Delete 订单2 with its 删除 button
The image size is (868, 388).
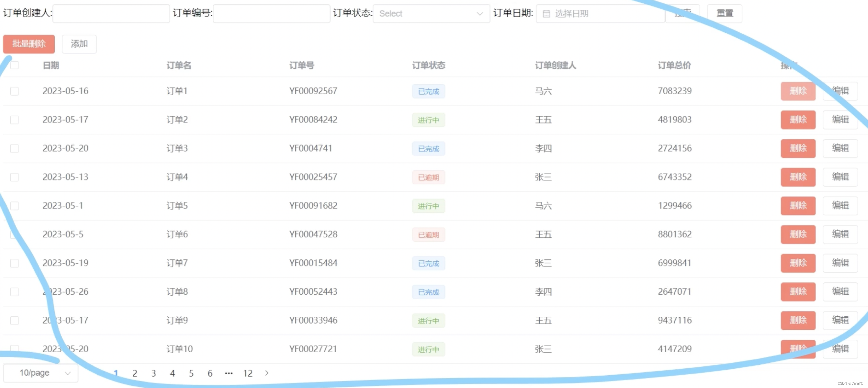click(798, 120)
